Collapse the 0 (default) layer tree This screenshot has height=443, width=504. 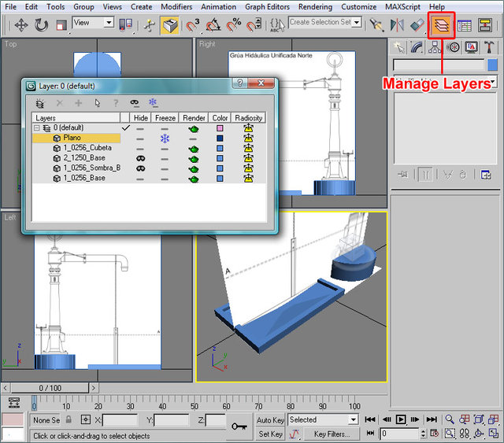(36, 127)
